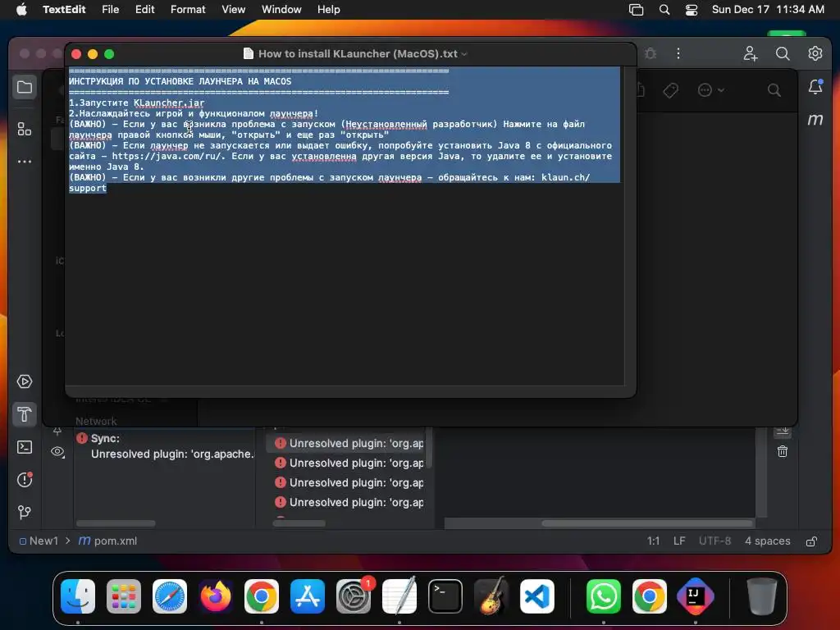The width and height of the screenshot is (840, 630).
Task: Open Finder from the Dock
Action: 78,596
